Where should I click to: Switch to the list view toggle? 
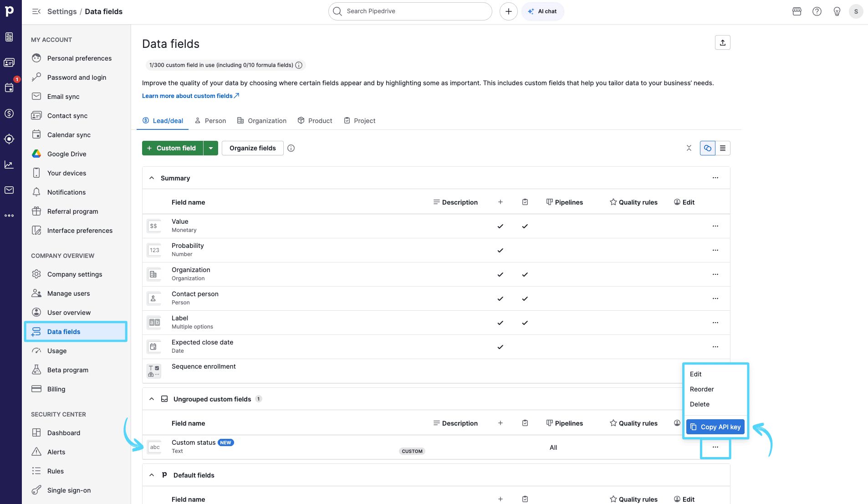coord(723,148)
